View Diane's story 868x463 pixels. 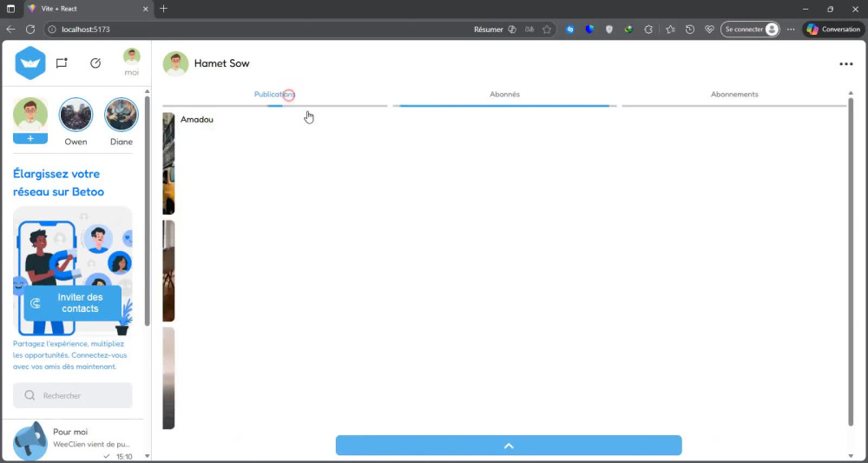[x=122, y=115]
